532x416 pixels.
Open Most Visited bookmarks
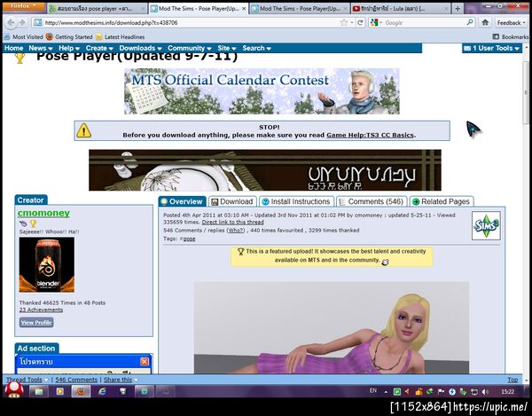pos(24,36)
